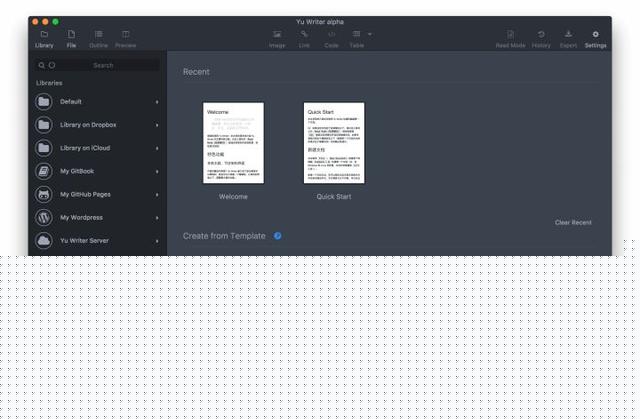The width and height of the screenshot is (640, 419).
Task: Click the Default library label
Action: click(71, 102)
